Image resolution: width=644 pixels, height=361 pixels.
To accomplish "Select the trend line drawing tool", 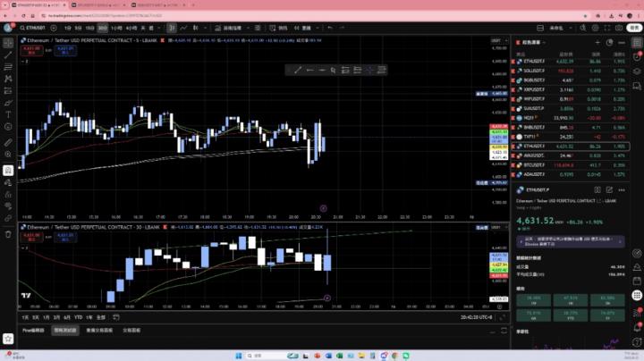I will point(8,56).
